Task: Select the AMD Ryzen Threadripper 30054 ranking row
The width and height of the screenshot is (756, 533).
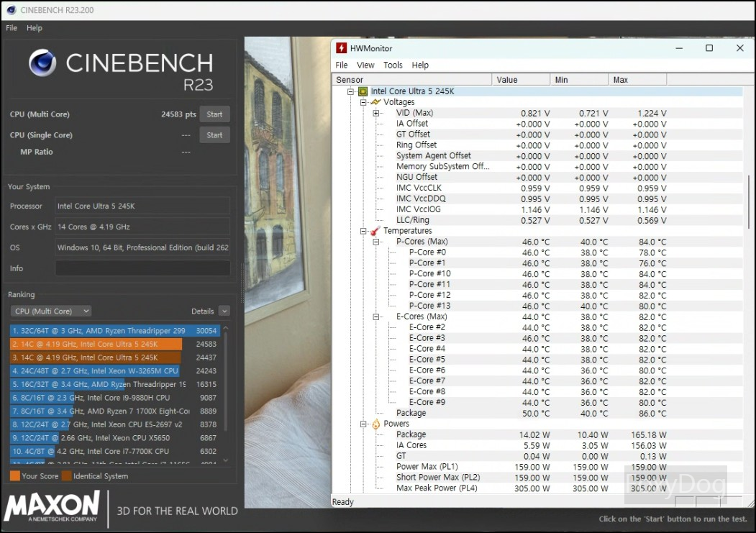Action: pos(115,331)
